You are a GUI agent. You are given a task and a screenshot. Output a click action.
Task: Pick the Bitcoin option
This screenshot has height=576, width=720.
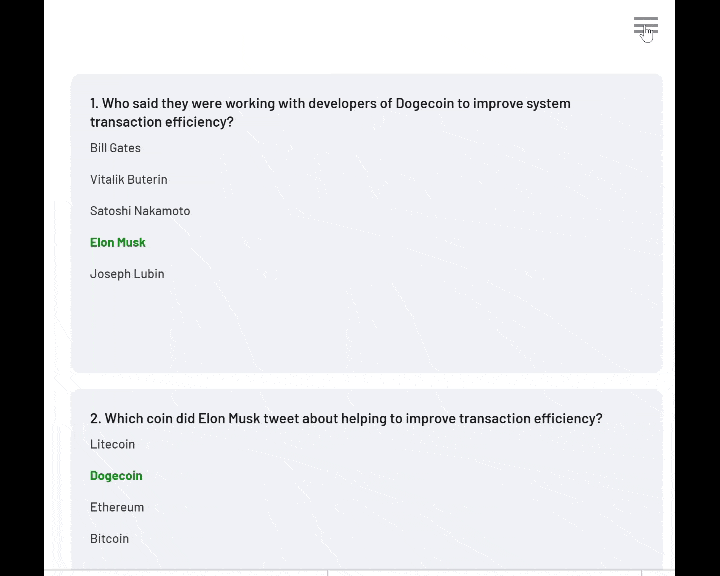pos(109,538)
